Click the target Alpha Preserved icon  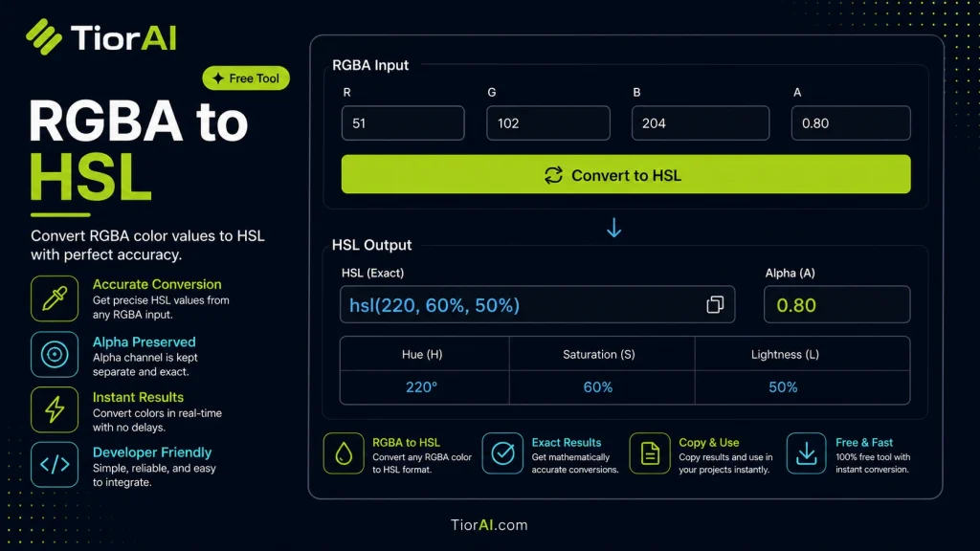click(55, 354)
